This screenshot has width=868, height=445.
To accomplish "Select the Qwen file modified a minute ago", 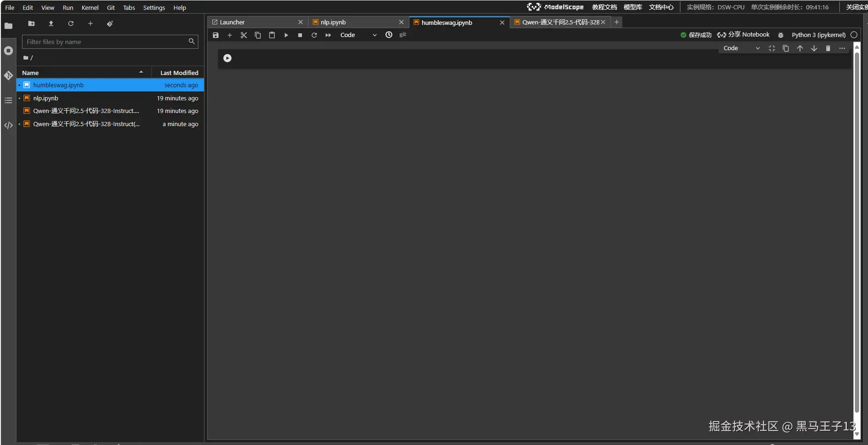I will tap(110, 124).
